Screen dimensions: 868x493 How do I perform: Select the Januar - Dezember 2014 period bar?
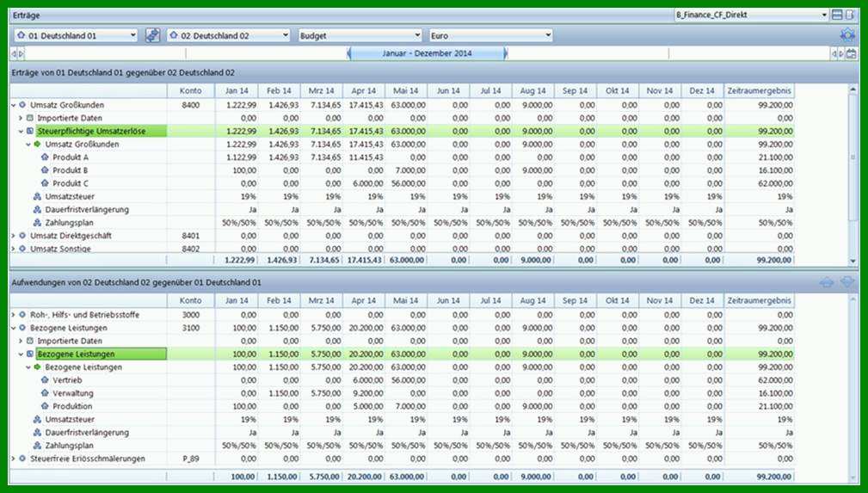click(x=427, y=53)
